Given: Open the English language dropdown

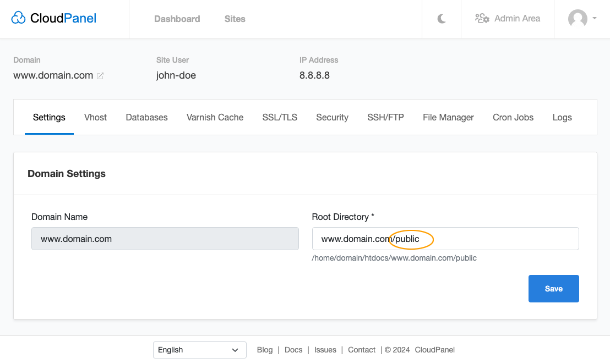Looking at the screenshot, I should coord(199,350).
